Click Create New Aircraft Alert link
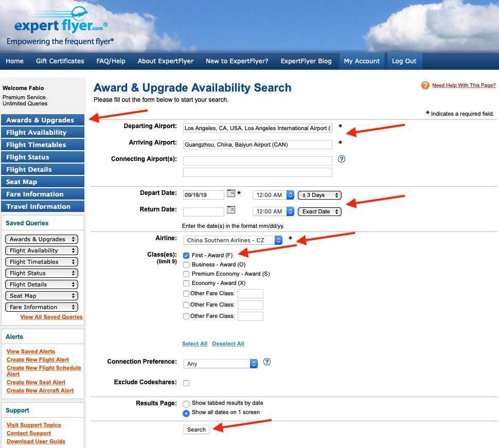 coord(40,391)
